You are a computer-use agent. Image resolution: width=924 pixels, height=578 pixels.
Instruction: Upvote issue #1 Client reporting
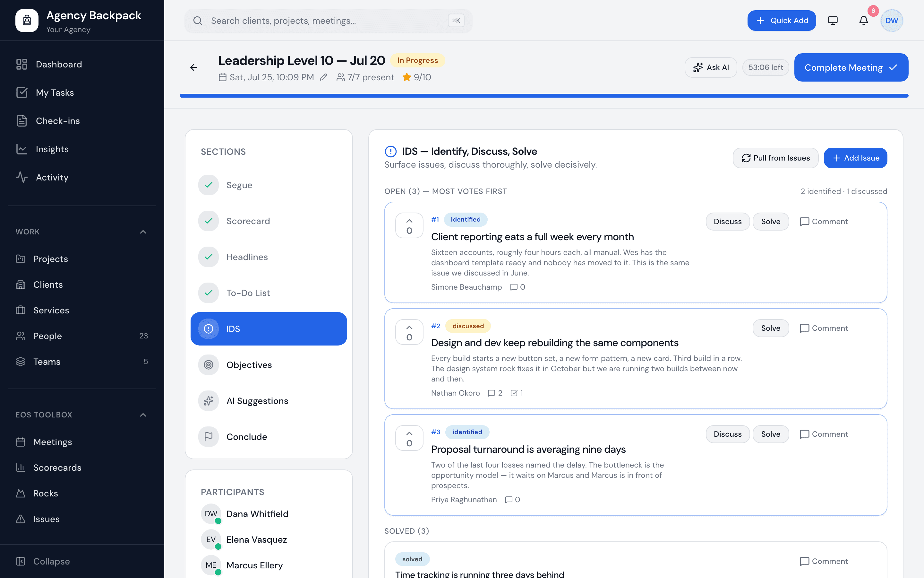pyautogui.click(x=409, y=225)
